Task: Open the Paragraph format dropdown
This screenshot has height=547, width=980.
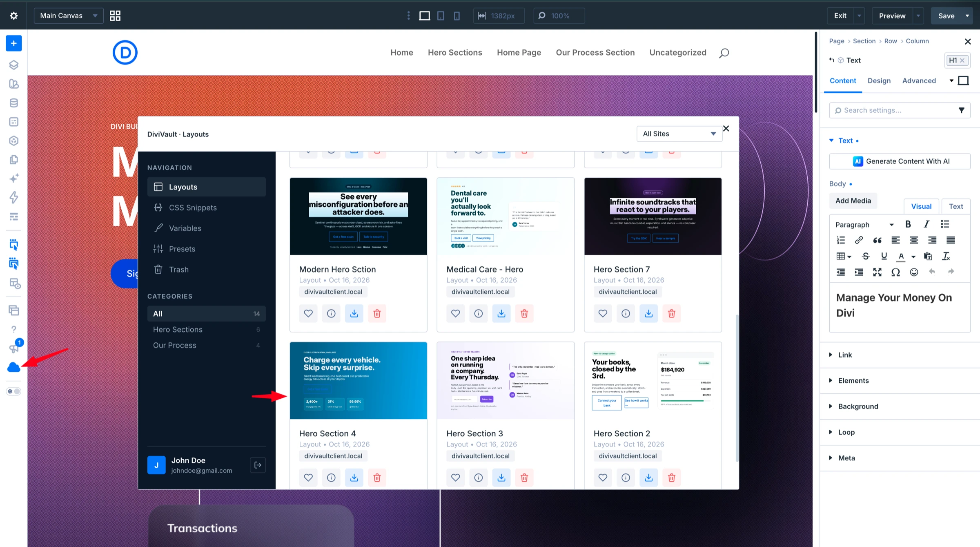Action: coord(864,225)
